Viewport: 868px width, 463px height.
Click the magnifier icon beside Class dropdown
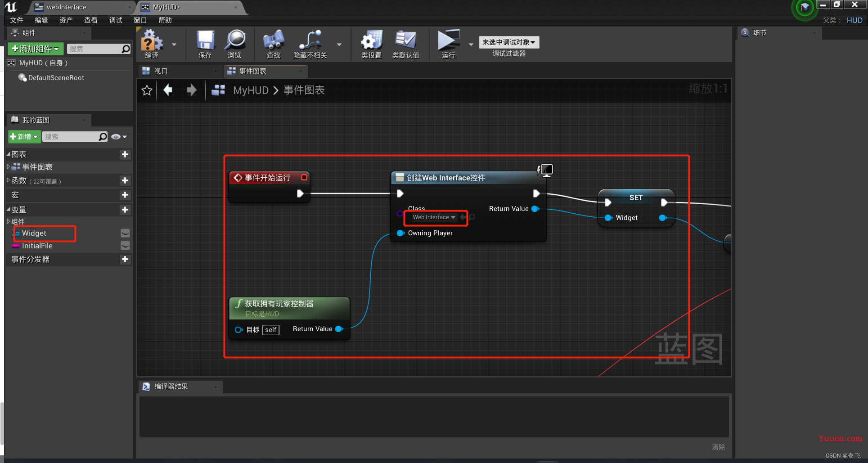tap(472, 217)
